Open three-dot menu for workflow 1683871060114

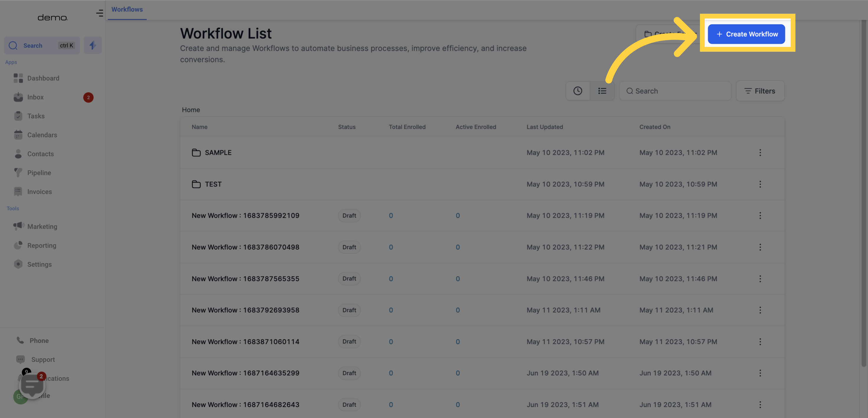760,342
